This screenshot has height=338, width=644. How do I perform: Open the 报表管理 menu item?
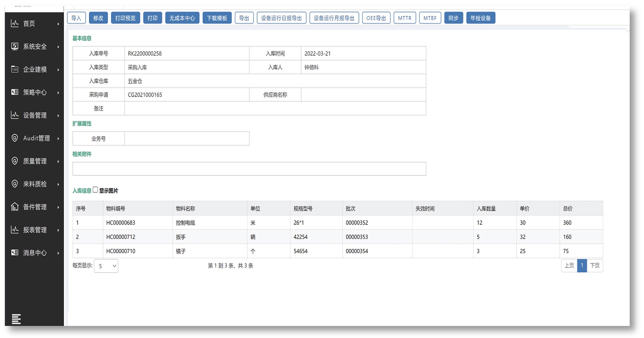(35, 230)
